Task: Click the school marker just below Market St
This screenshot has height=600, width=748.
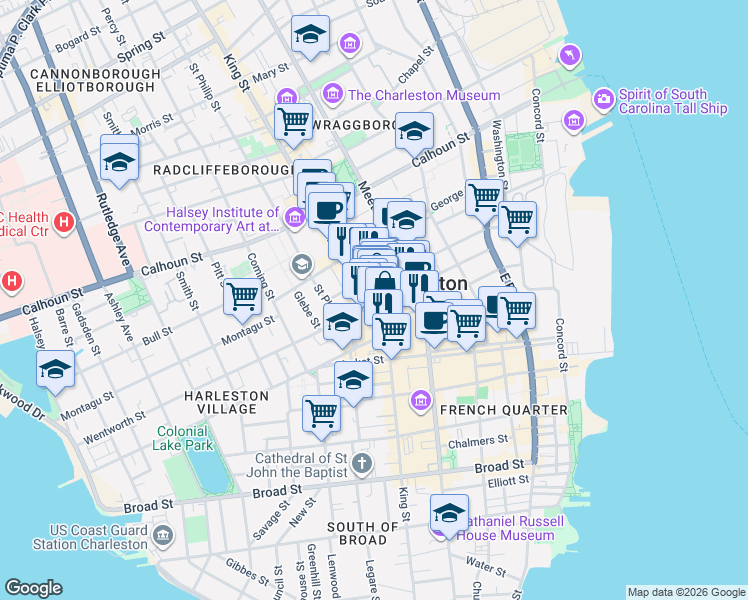Action: coord(353,383)
